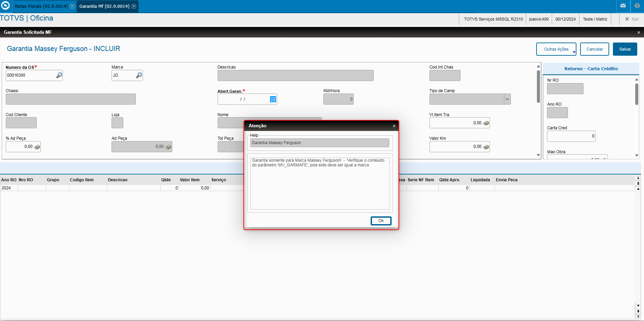This screenshot has height=321, width=644.
Task: Click the Carta Cred input field
Action: coord(571,136)
